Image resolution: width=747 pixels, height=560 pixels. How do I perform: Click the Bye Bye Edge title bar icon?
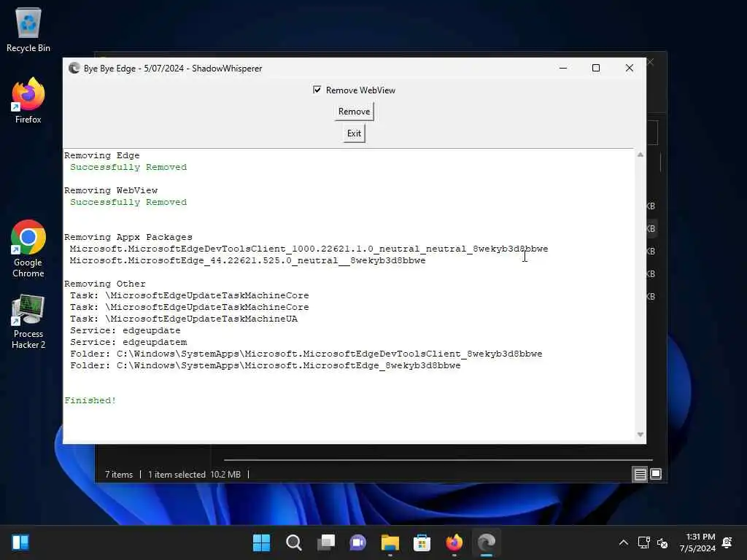[x=74, y=68]
